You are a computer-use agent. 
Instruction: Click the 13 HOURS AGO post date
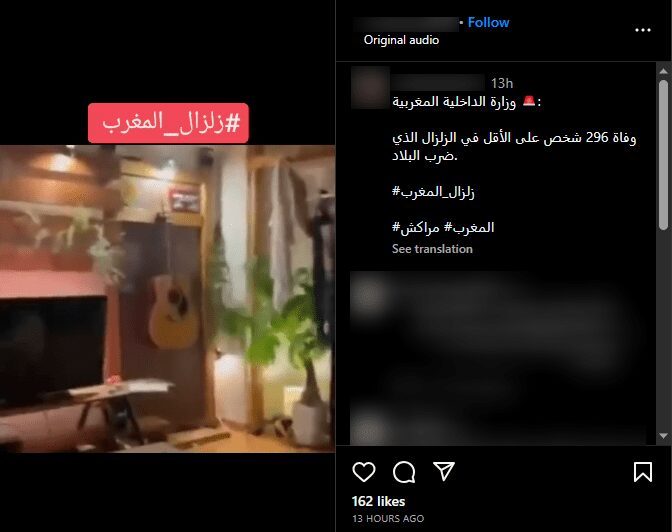click(x=388, y=518)
